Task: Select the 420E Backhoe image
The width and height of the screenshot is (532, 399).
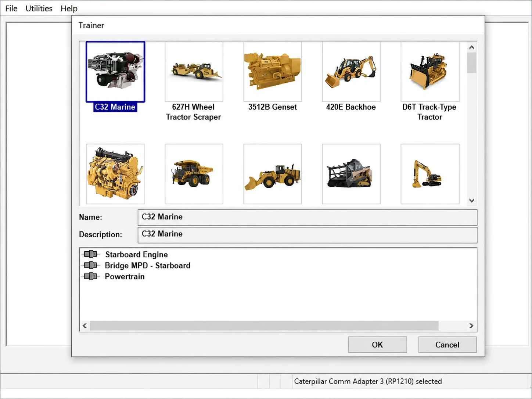Action: [x=351, y=72]
